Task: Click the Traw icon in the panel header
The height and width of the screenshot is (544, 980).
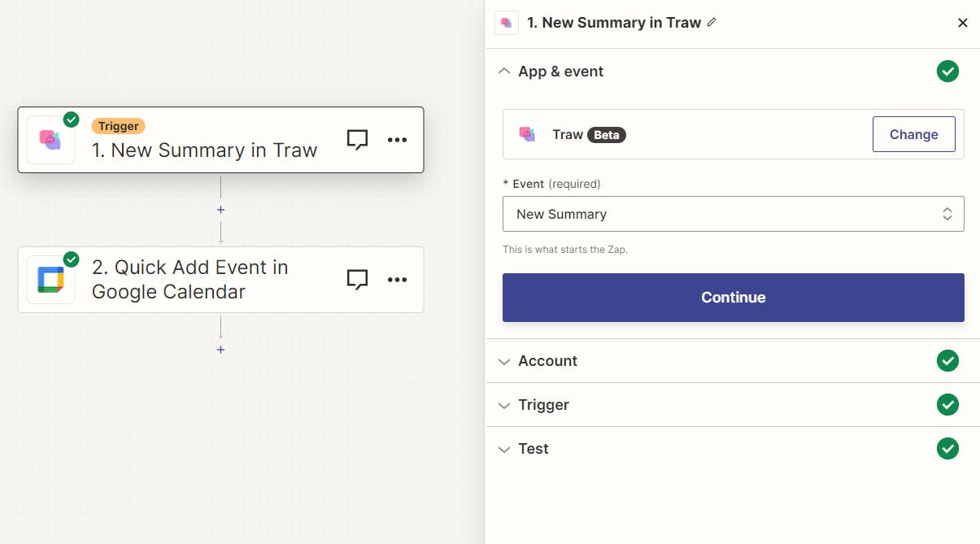Action: pos(507,23)
